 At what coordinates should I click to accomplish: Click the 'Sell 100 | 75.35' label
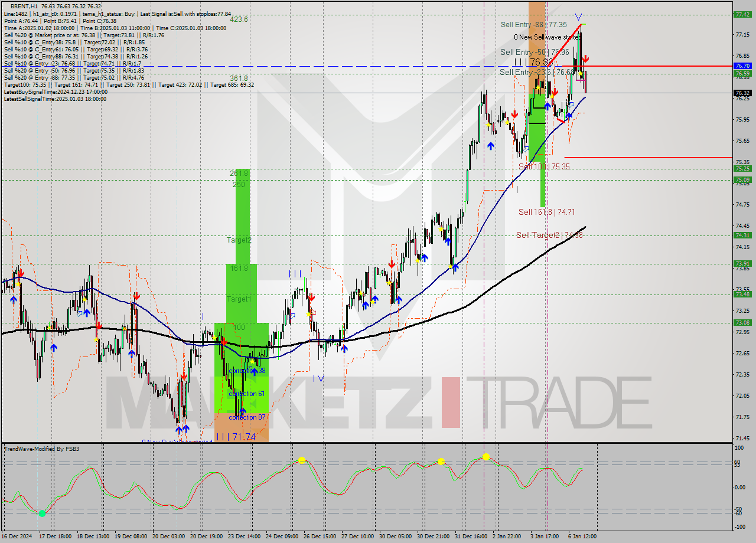(x=544, y=166)
